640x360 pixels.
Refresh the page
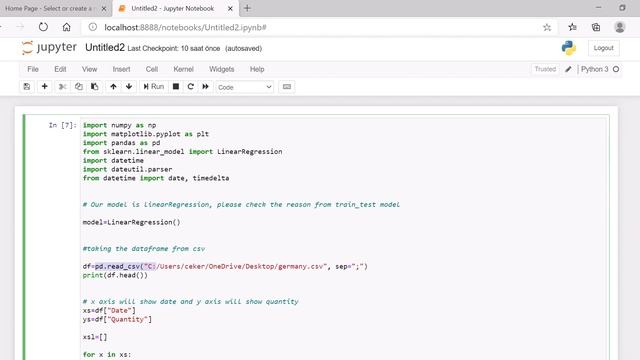click(x=43, y=27)
